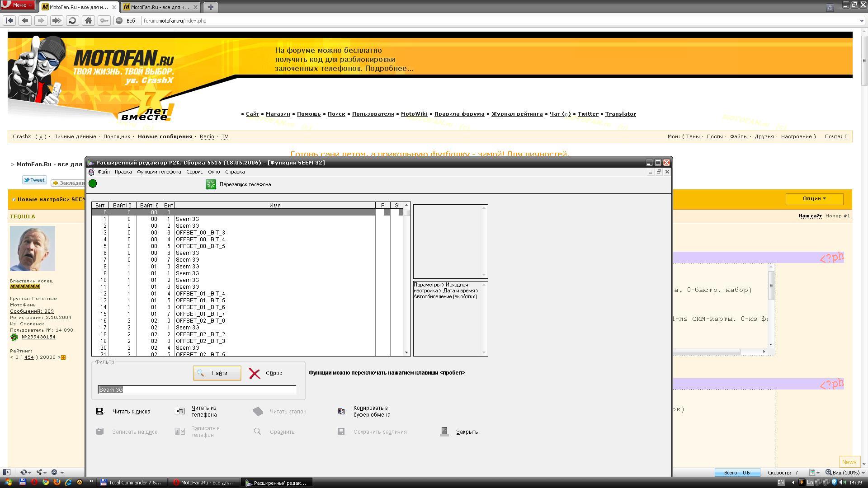Open the Функции телефона menu
The height and width of the screenshot is (488, 868).
[159, 172]
